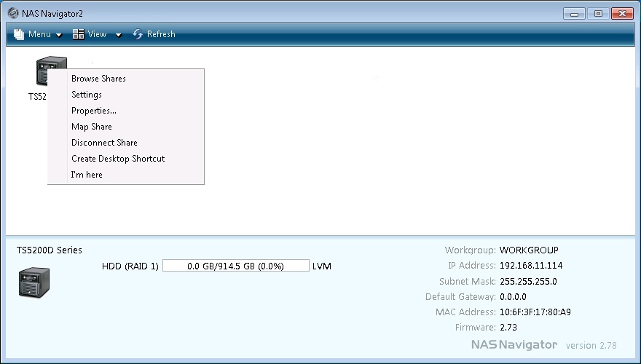Click the IP address value 192.168.11.114
Viewport: 641px width, 364px height.
(x=531, y=266)
